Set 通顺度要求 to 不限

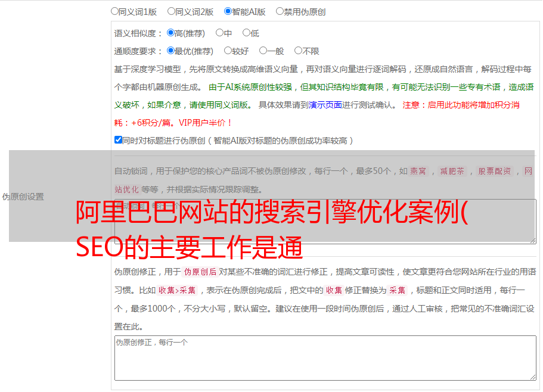pos(298,51)
